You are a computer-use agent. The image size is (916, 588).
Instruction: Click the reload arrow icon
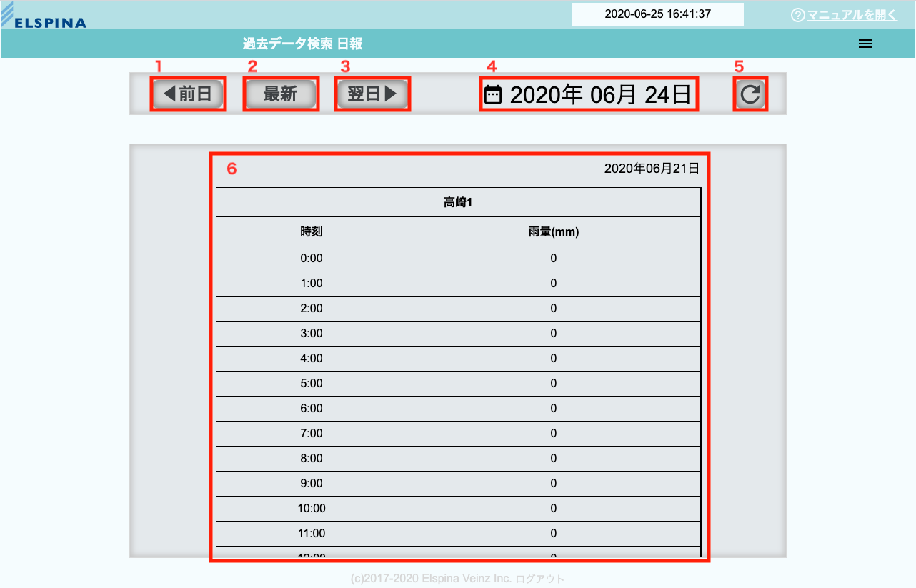[x=750, y=94]
